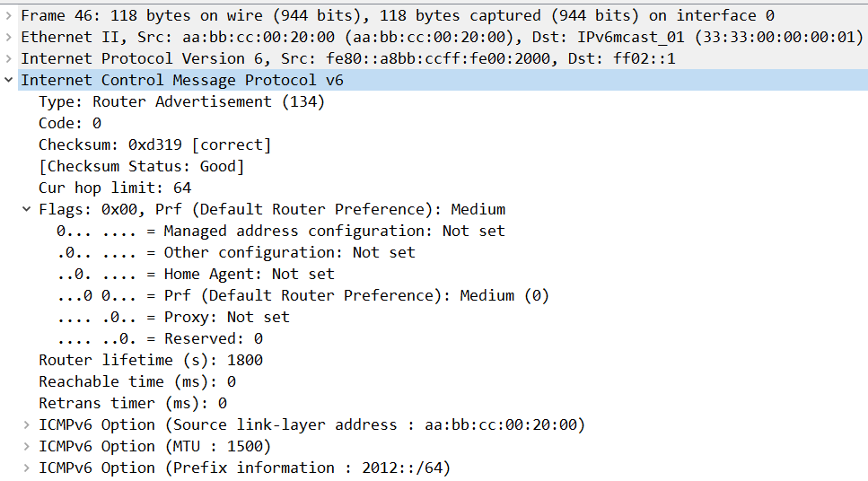
Task: Click the Checksum: 0xd319 line
Action: pyautogui.click(x=154, y=144)
